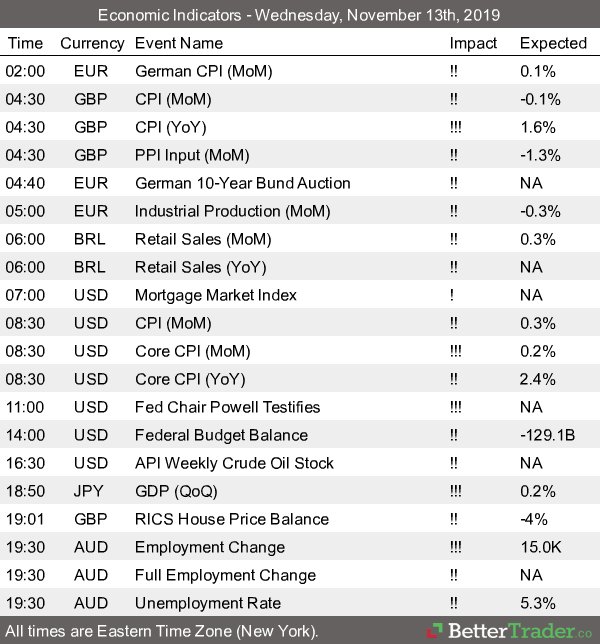Click the high-impact marker for GBP CPI (YoY)
This screenshot has height=644, width=600.
pyautogui.click(x=455, y=127)
